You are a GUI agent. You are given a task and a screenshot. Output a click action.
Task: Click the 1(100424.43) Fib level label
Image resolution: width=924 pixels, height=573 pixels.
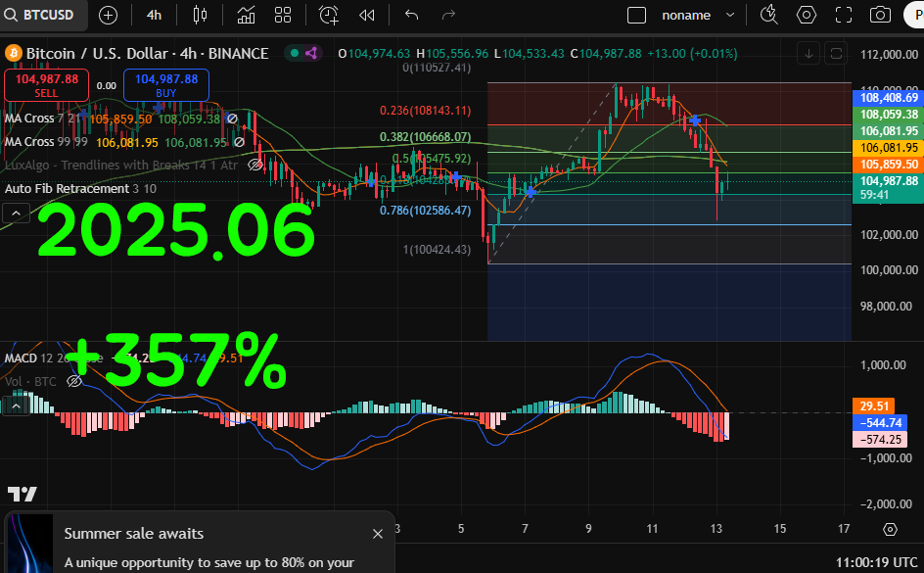tap(437, 250)
